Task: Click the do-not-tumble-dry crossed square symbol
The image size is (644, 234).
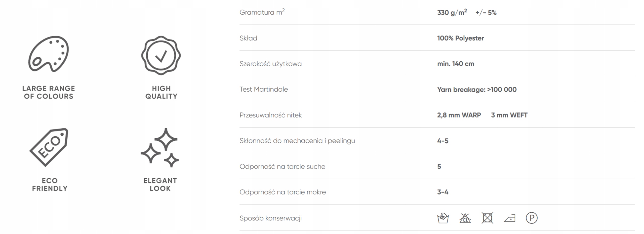Action: 487,218
